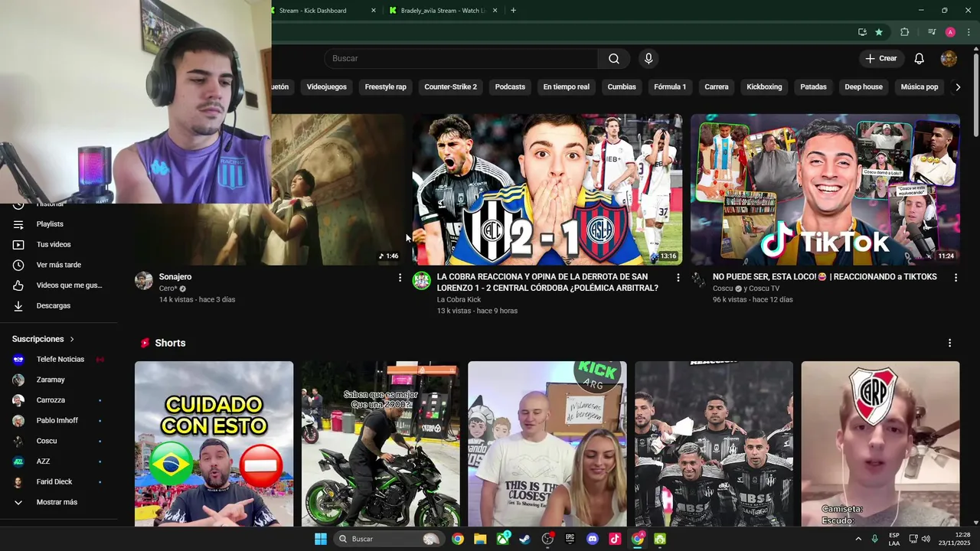Open options menu for Sonajero video

[x=400, y=278]
